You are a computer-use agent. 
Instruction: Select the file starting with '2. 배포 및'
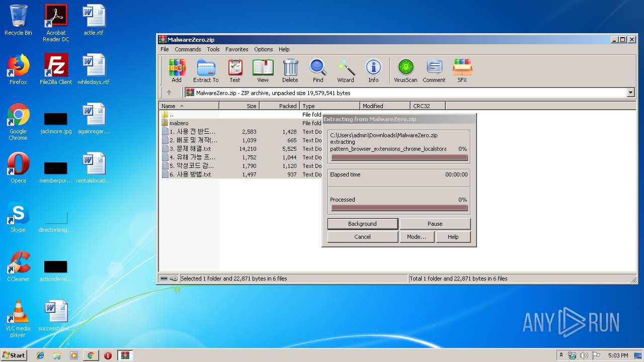(240, 140)
